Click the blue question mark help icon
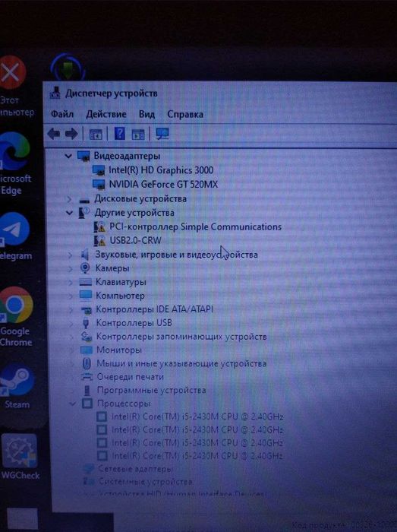Viewport: 397px width, 532px height. click(120, 134)
